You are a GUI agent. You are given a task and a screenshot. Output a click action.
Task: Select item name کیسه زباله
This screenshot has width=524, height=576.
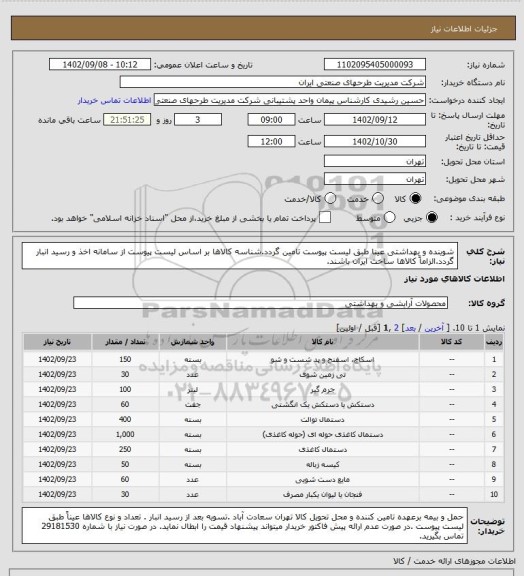(x=322, y=465)
